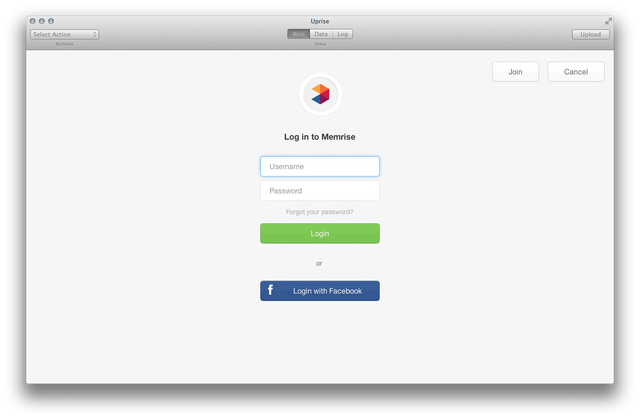Click the green Login button
640x420 pixels.
(320, 233)
